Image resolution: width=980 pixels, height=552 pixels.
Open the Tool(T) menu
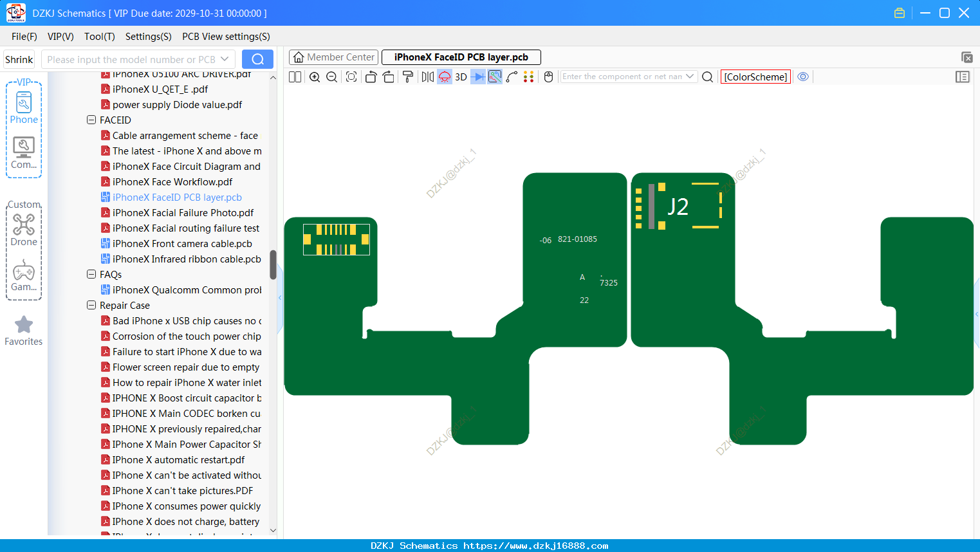(x=100, y=37)
